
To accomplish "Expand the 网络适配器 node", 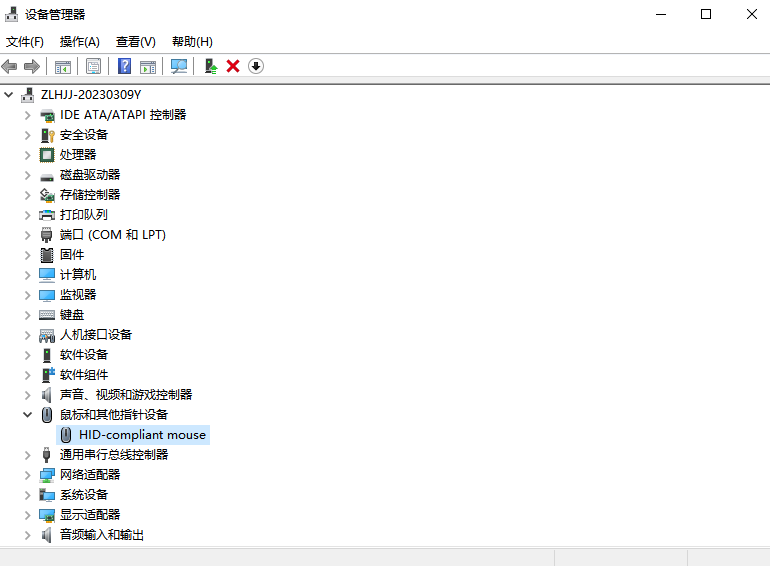I will pos(28,475).
